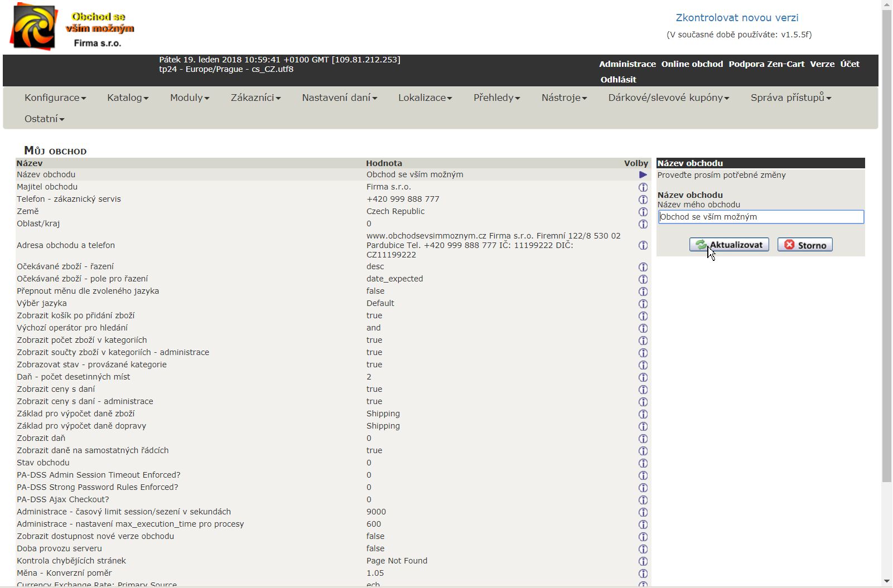Click the vertical page scrollbar
The width and height of the screenshot is (893, 588).
[886, 245]
